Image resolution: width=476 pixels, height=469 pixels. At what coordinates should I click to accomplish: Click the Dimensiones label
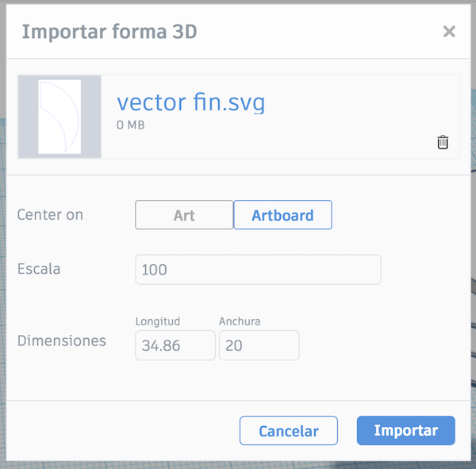tap(62, 340)
